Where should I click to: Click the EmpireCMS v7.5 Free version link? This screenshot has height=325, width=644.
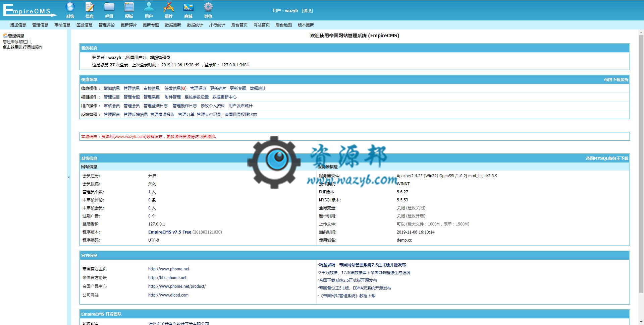pos(170,232)
